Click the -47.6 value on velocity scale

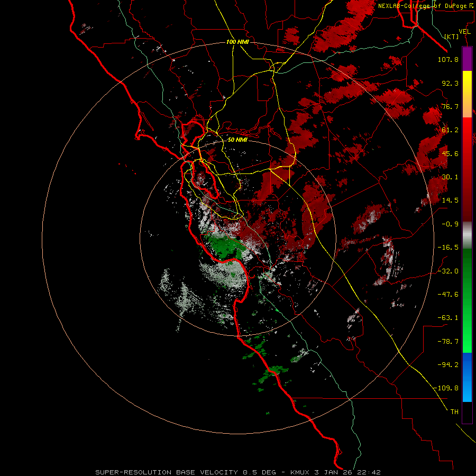(x=448, y=295)
